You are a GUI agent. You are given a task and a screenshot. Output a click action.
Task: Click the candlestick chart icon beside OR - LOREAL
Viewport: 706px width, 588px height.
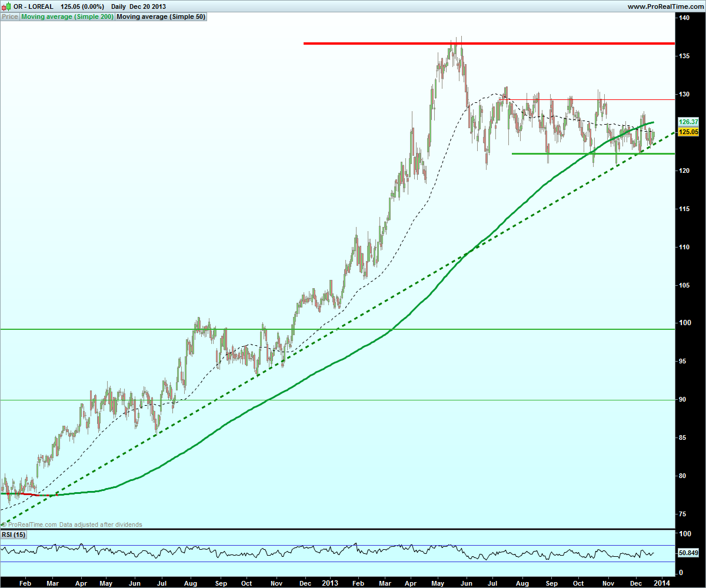click(x=5, y=6)
